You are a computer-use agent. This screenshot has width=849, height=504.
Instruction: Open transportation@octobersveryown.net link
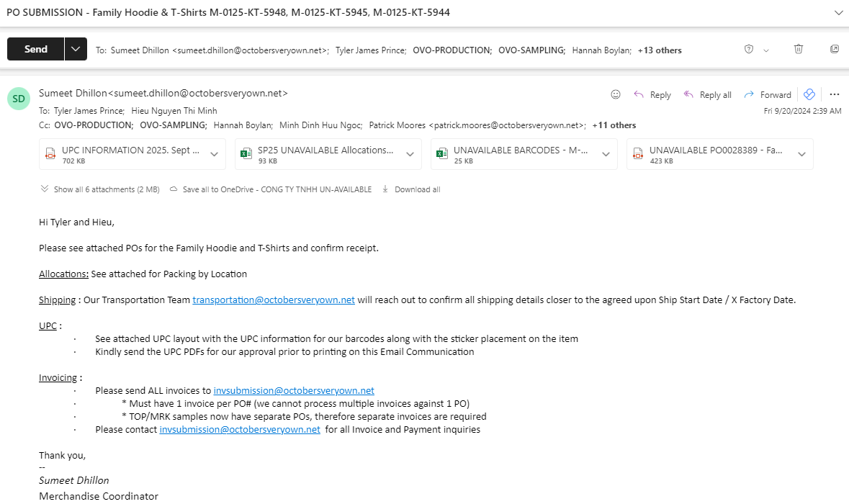pos(274,300)
